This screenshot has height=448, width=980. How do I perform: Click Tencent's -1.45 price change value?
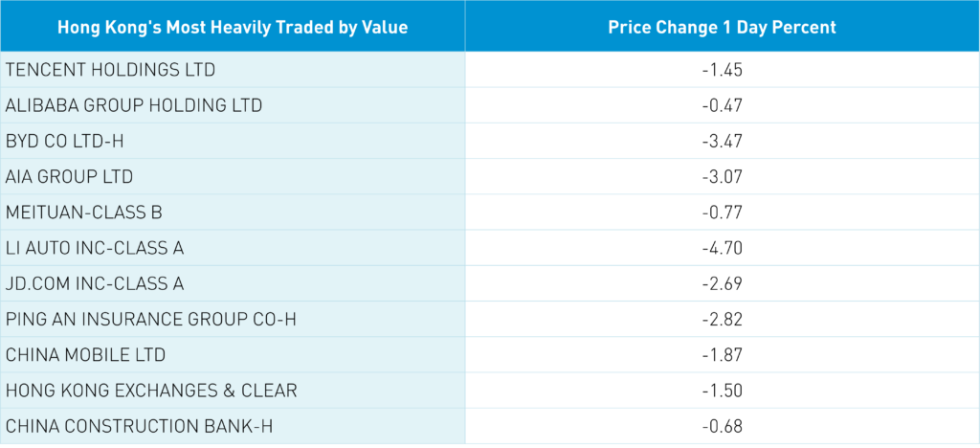[x=722, y=70]
